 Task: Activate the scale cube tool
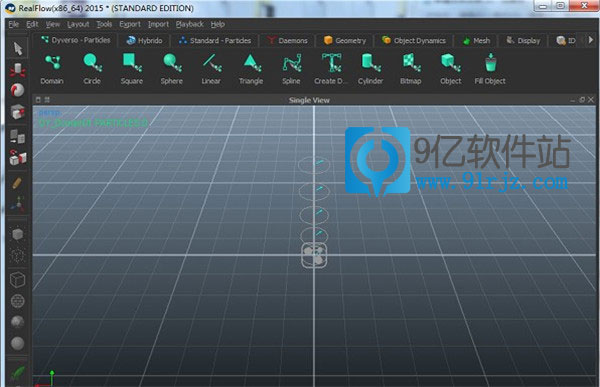[18, 112]
